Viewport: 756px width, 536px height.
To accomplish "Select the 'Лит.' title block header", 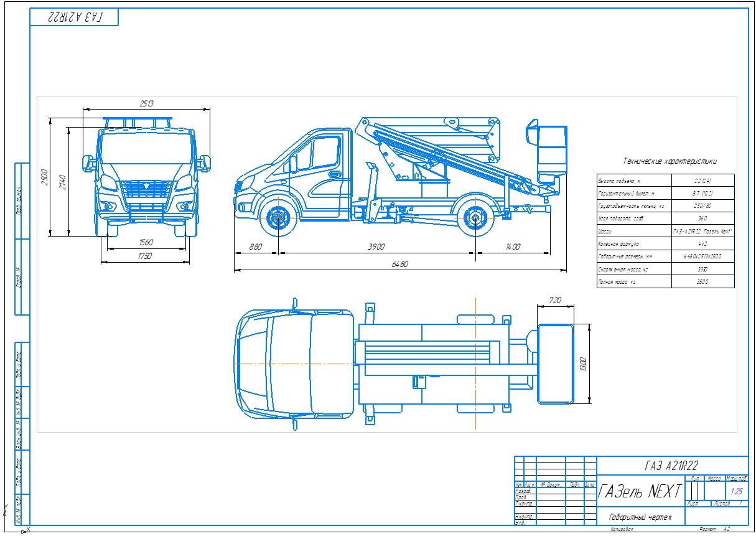I will coord(694,479).
